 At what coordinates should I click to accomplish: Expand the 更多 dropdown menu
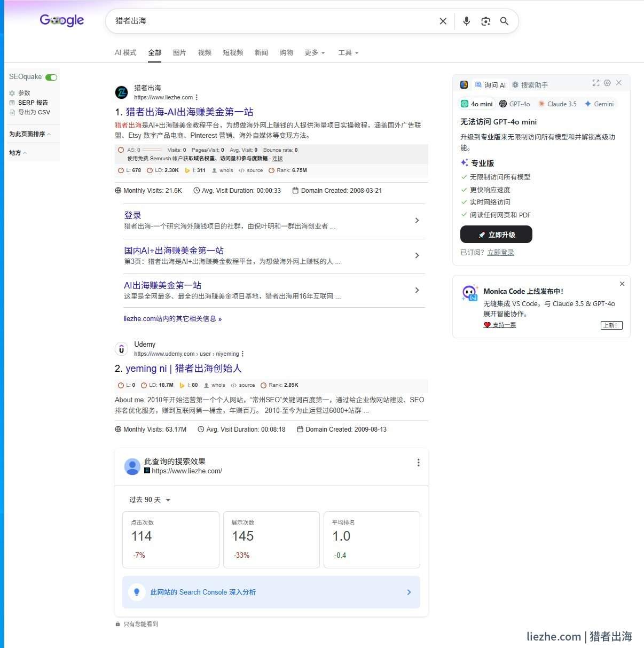pyautogui.click(x=315, y=52)
